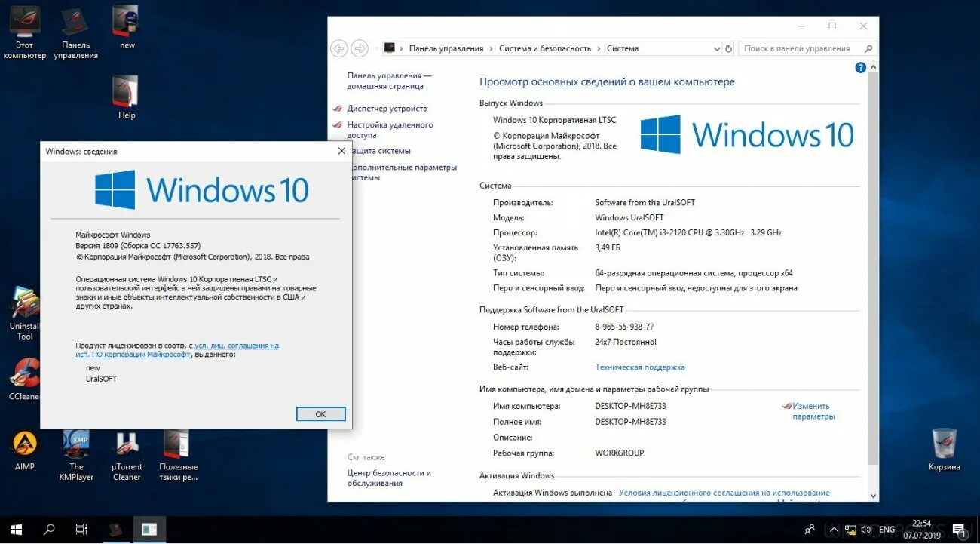
Task: Click scrollbar down arrow in System window
Action: 874,496
